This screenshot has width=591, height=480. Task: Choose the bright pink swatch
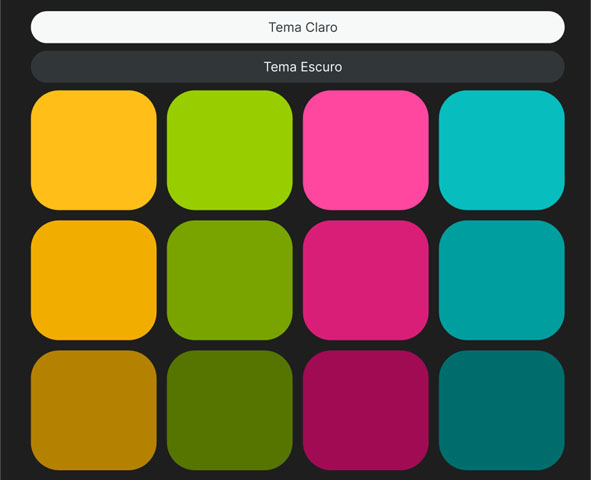(x=366, y=150)
